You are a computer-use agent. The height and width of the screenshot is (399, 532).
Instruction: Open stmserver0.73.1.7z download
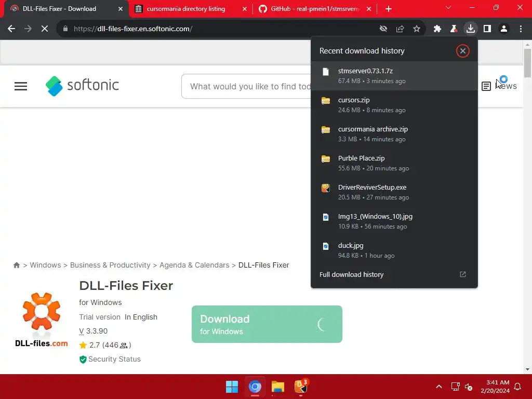(x=394, y=76)
